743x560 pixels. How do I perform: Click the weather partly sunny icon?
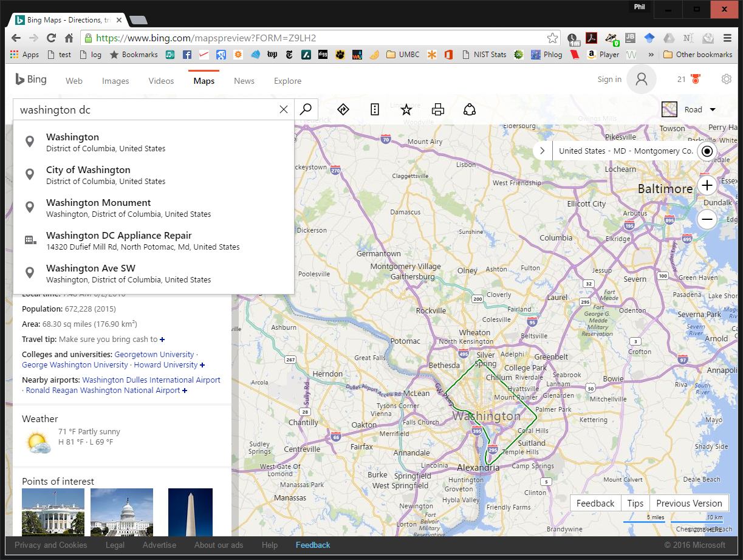coord(38,442)
